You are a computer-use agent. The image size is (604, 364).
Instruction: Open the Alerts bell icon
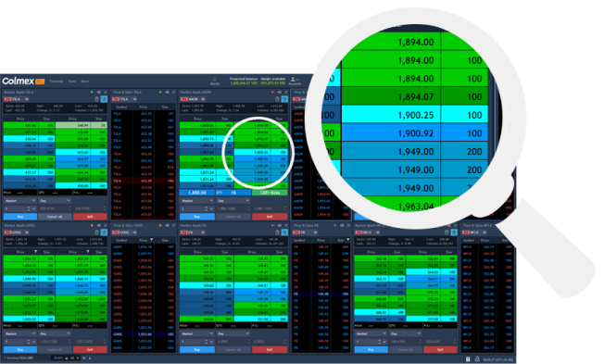pyautogui.click(x=215, y=79)
